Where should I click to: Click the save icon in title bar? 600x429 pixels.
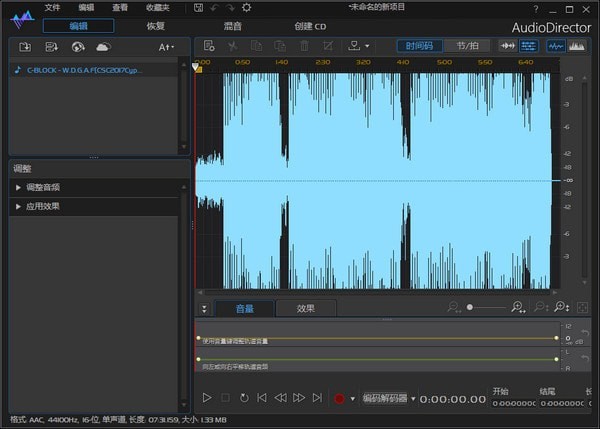coord(199,8)
